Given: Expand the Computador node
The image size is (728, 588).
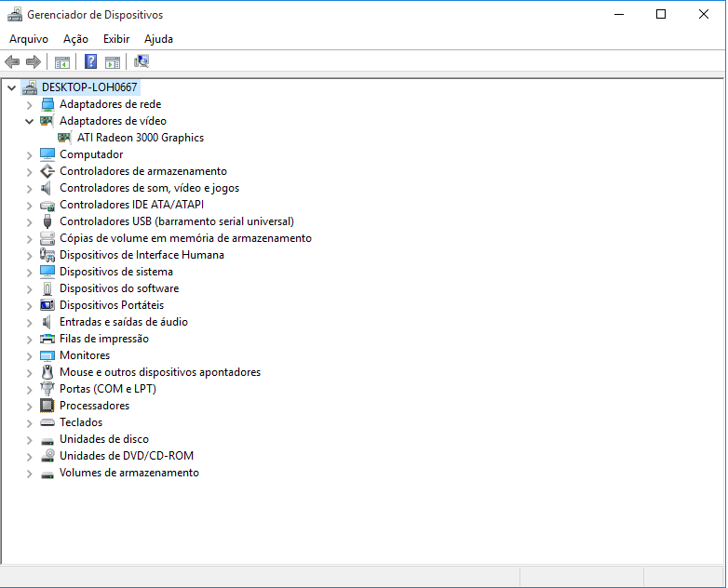Looking at the screenshot, I should tap(29, 155).
